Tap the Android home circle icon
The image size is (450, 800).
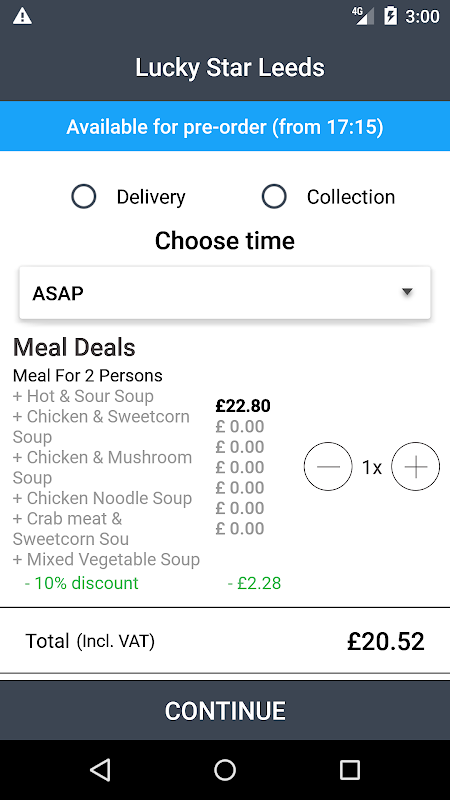pos(224,769)
